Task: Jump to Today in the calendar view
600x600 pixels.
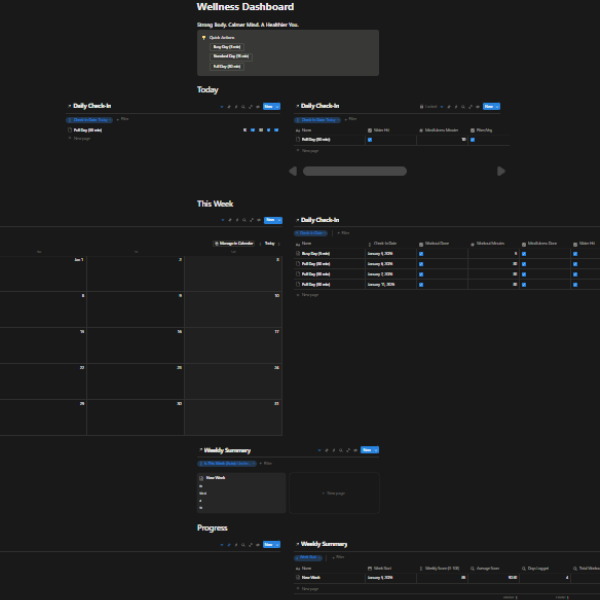Action: coord(269,243)
